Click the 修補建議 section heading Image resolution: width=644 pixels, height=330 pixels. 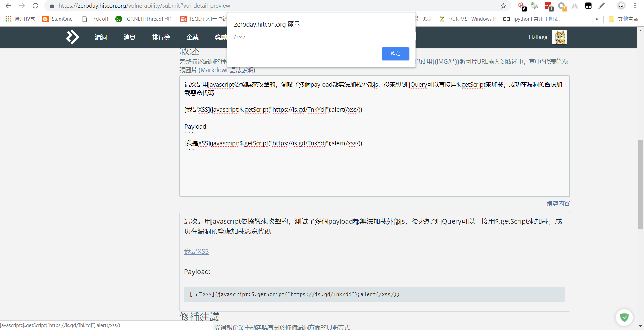tap(200, 317)
